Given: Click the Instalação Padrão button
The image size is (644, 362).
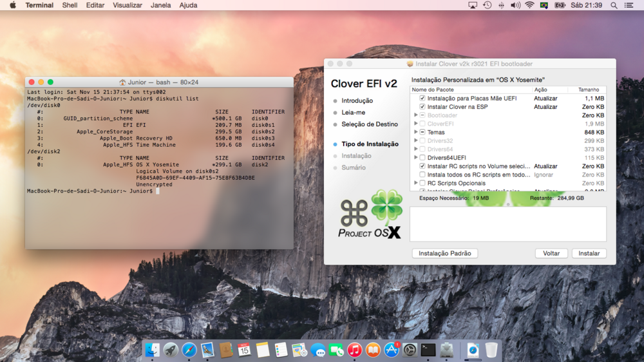Looking at the screenshot, I should [444, 253].
